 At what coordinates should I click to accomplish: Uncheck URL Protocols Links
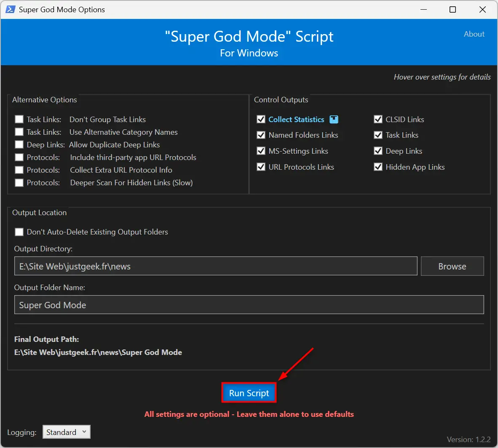tap(261, 167)
